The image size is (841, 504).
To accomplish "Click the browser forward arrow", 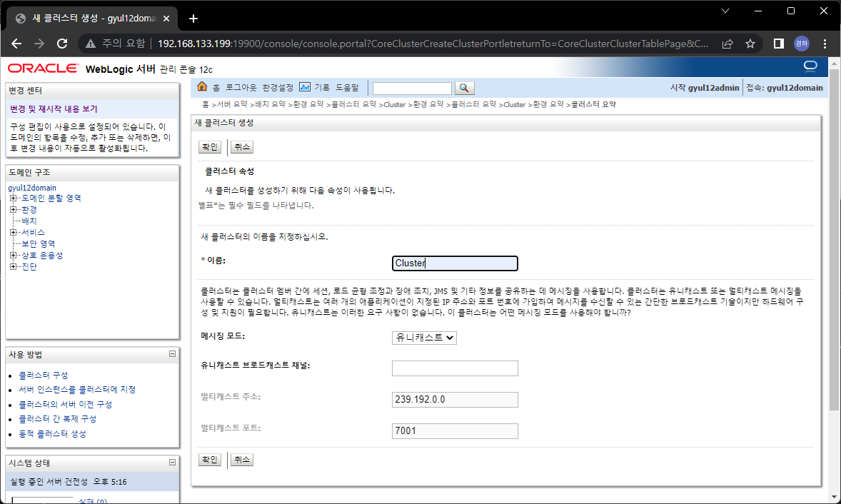I will pyautogui.click(x=39, y=44).
